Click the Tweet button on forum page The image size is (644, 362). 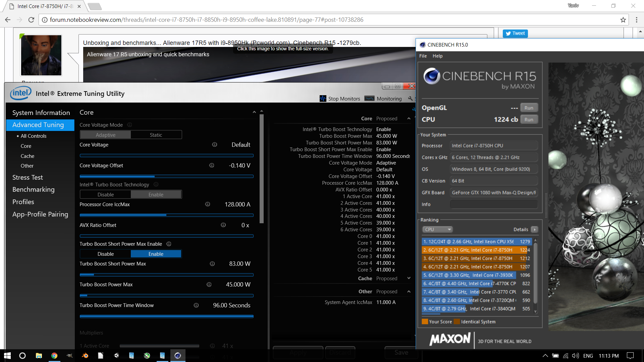point(515,33)
